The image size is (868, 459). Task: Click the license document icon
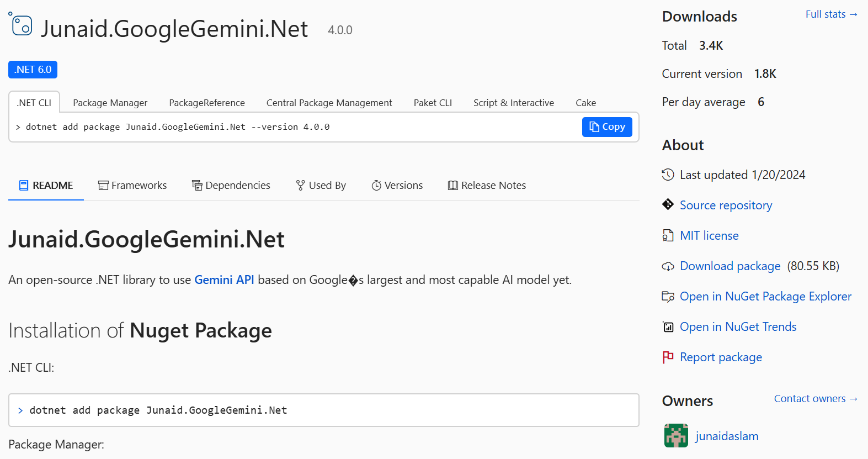tap(668, 235)
